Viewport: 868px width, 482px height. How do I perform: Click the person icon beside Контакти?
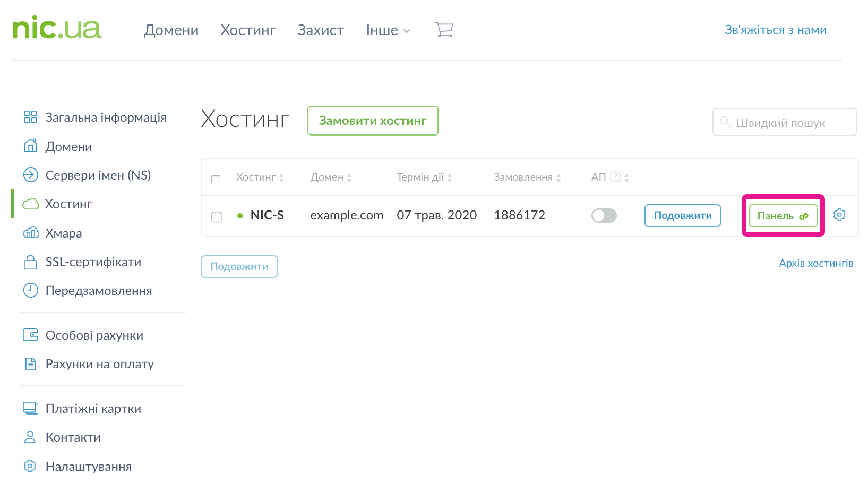coord(30,437)
